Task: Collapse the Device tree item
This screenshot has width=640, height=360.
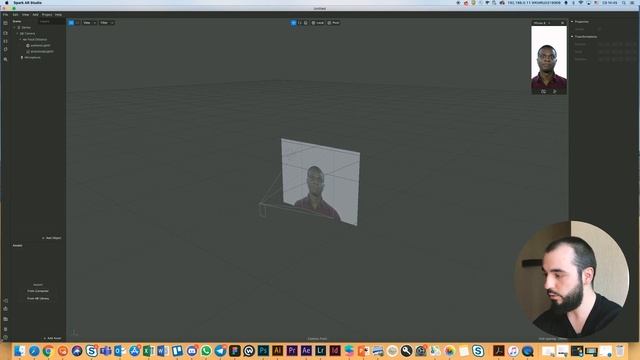Action: (x=14, y=27)
